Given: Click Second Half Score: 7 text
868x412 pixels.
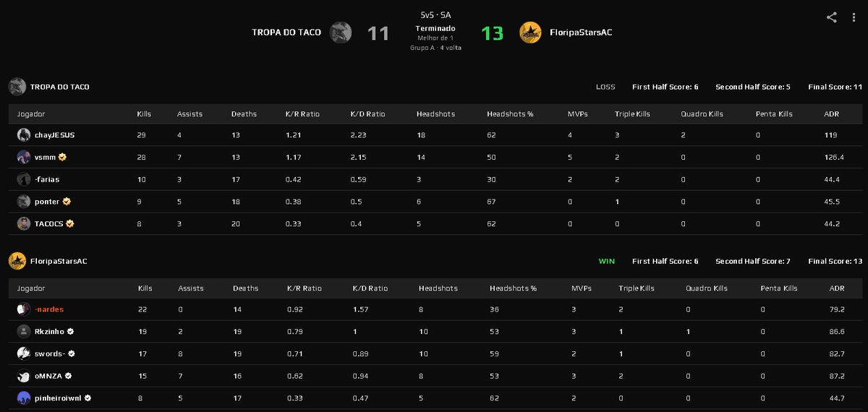Looking at the screenshot, I should click(752, 261).
